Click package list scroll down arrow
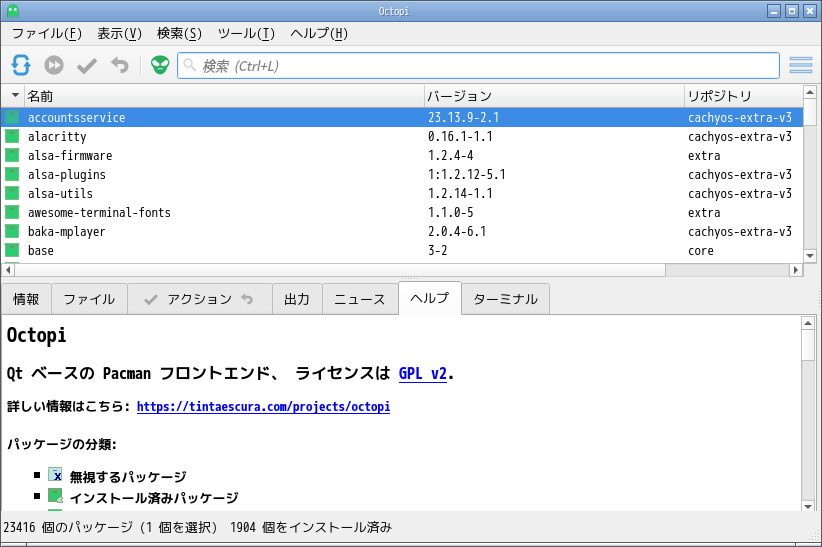 810,256
